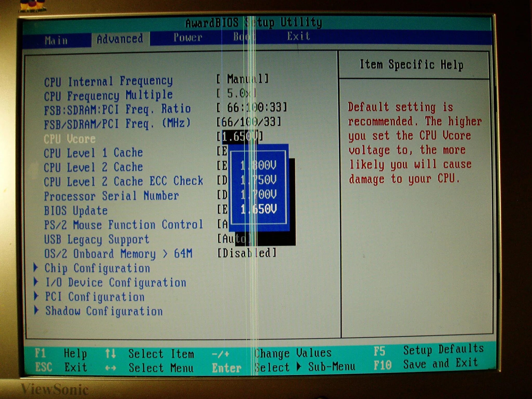Click the highlighted 1.650V Vcore value
This screenshot has width=532, height=399.
tap(240, 137)
